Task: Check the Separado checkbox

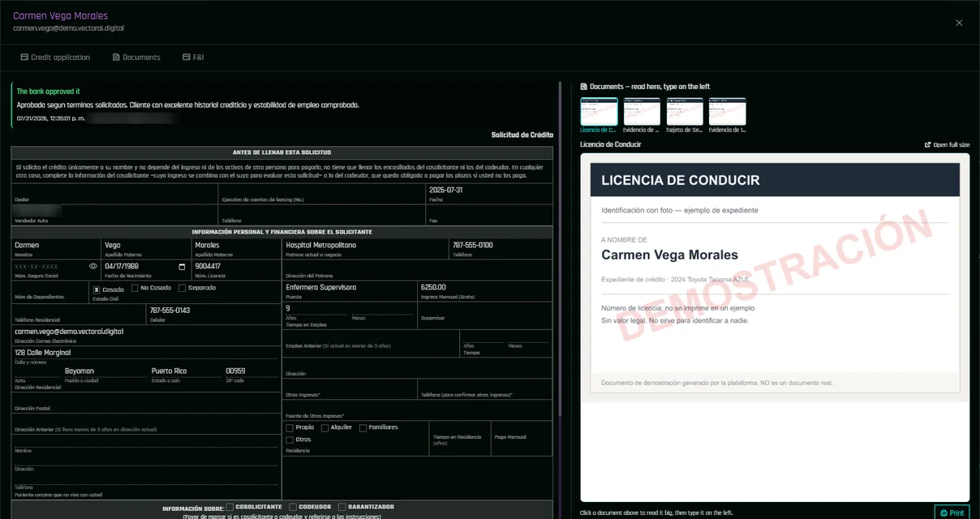Action: point(182,288)
